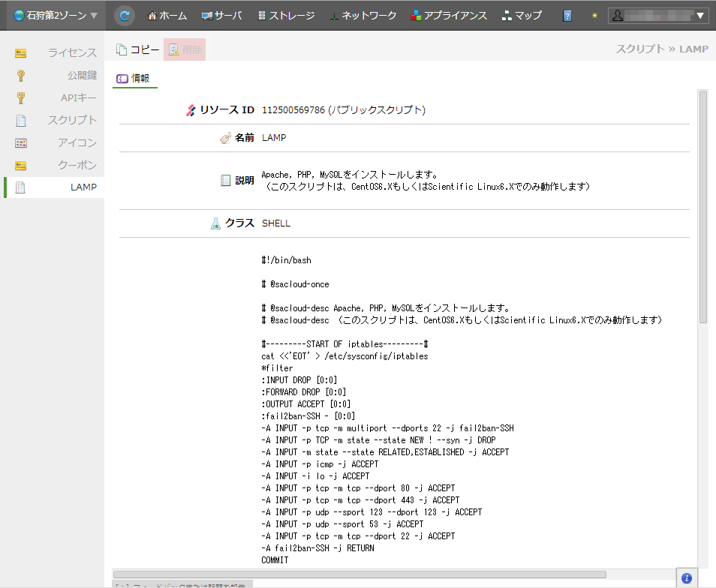Click the blue info icon at bottom right
Image resolution: width=716 pixels, height=588 pixels.
coord(686,577)
